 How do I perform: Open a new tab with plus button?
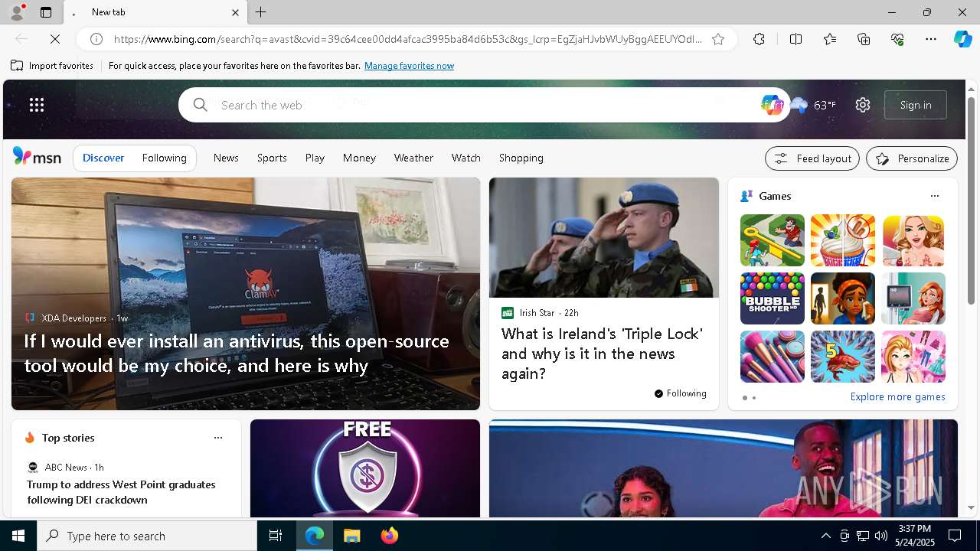(x=261, y=12)
